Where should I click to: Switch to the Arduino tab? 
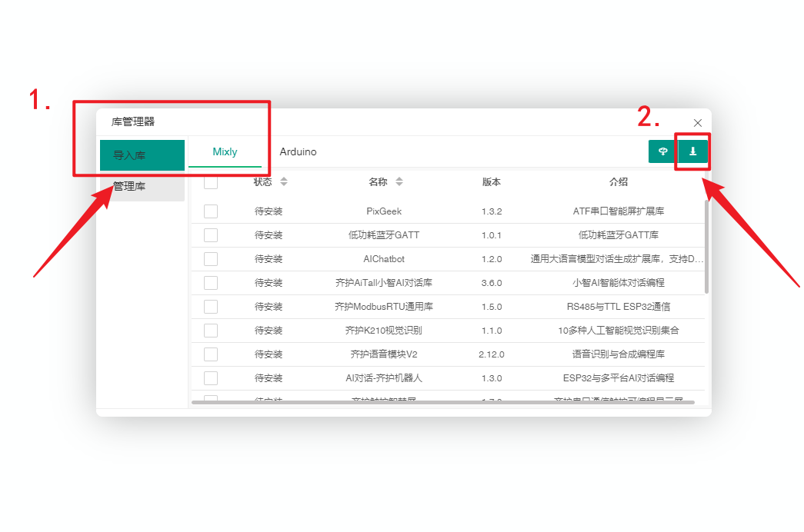(x=298, y=151)
